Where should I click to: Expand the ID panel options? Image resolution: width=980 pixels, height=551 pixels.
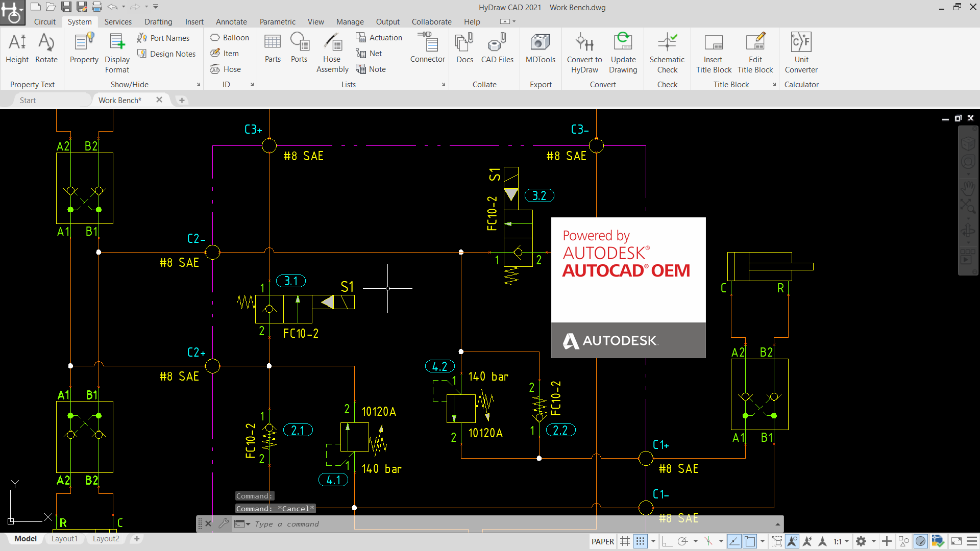(x=253, y=84)
